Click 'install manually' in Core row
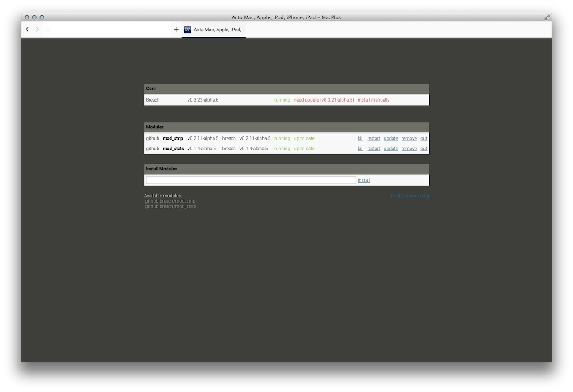This screenshot has width=573, height=392. (x=374, y=100)
